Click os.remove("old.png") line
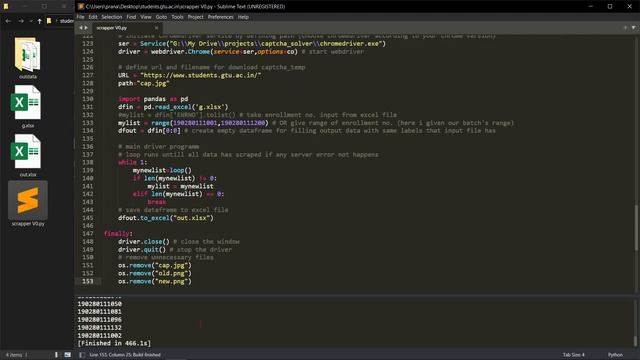Viewport: 640px width, 360px height. [155, 273]
